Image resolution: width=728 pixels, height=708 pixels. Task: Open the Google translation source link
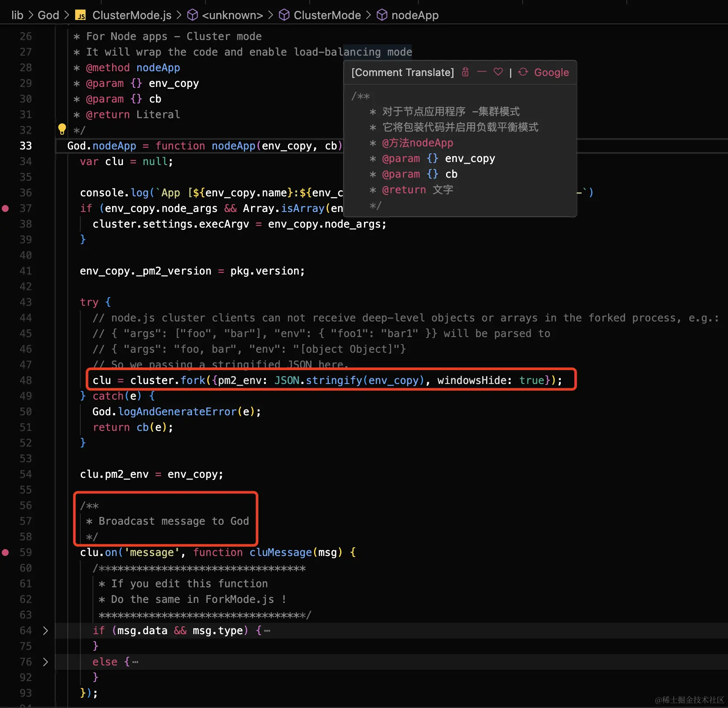551,73
